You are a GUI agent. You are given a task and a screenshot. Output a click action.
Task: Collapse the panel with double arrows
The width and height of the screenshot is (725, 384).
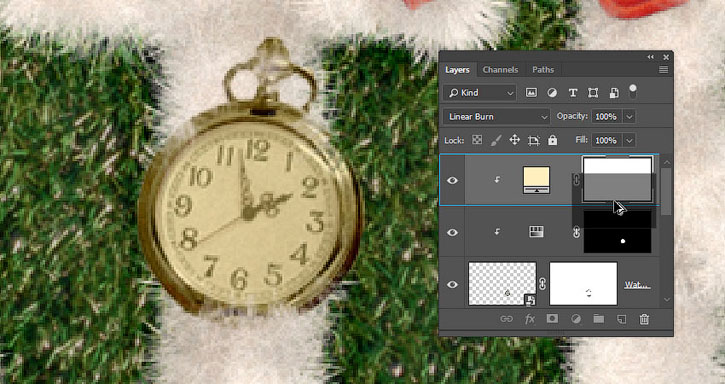coord(651,57)
